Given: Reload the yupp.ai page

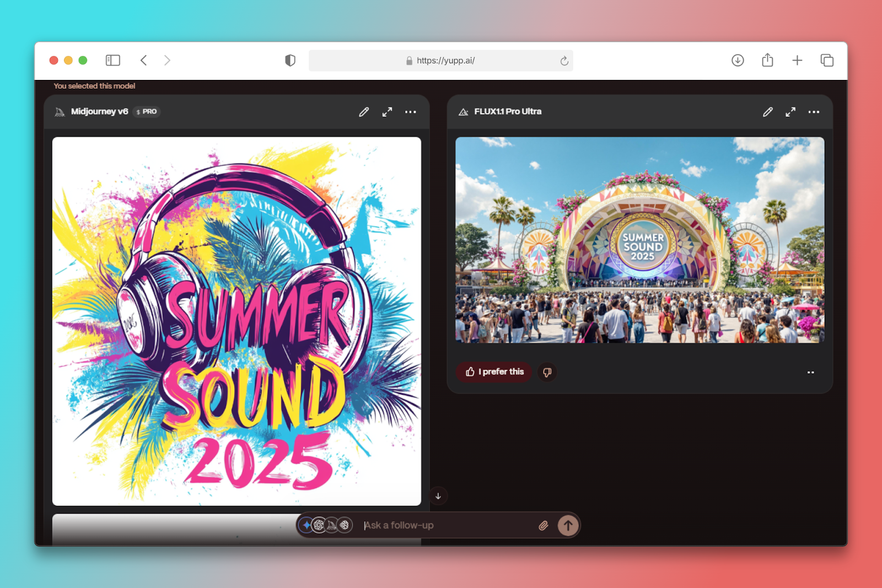Looking at the screenshot, I should click(564, 61).
